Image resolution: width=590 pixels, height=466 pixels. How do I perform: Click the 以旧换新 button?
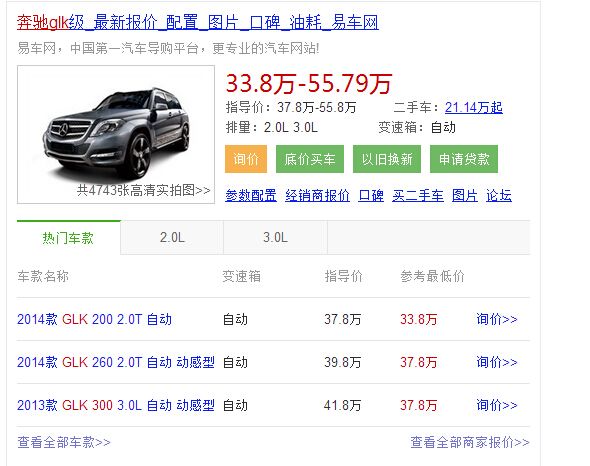coord(387,159)
